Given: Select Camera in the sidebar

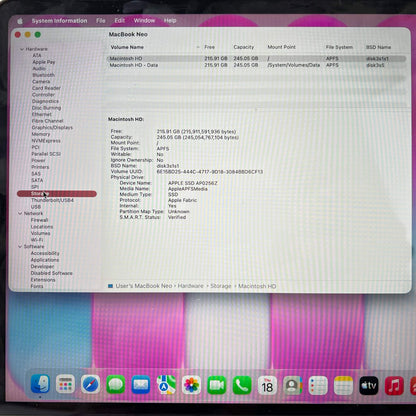Looking at the screenshot, I should coord(41,82).
